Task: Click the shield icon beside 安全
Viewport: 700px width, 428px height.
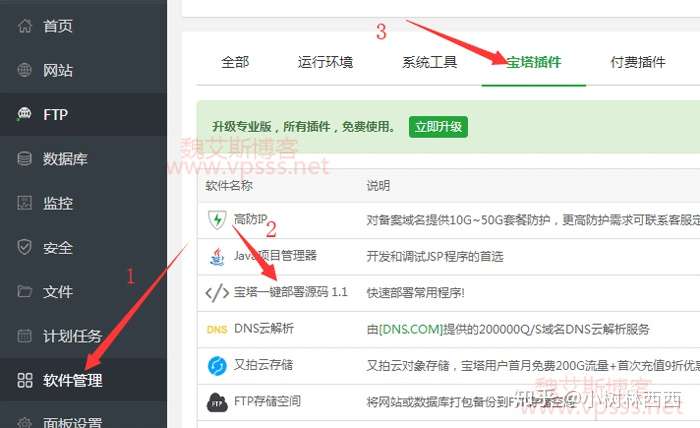Action: click(x=25, y=247)
